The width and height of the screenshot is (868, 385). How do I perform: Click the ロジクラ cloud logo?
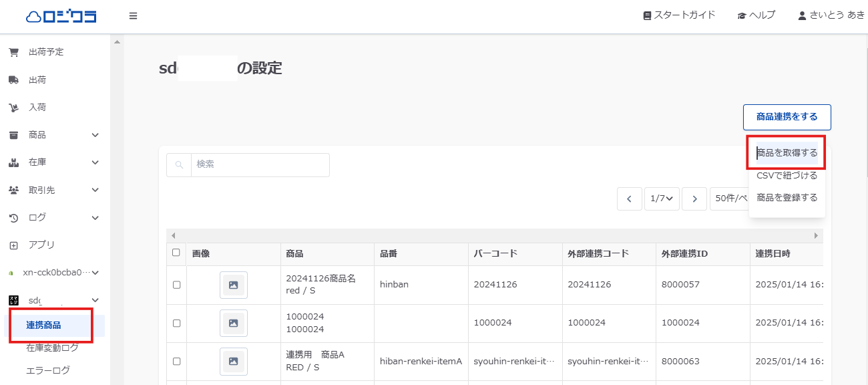coord(61,15)
